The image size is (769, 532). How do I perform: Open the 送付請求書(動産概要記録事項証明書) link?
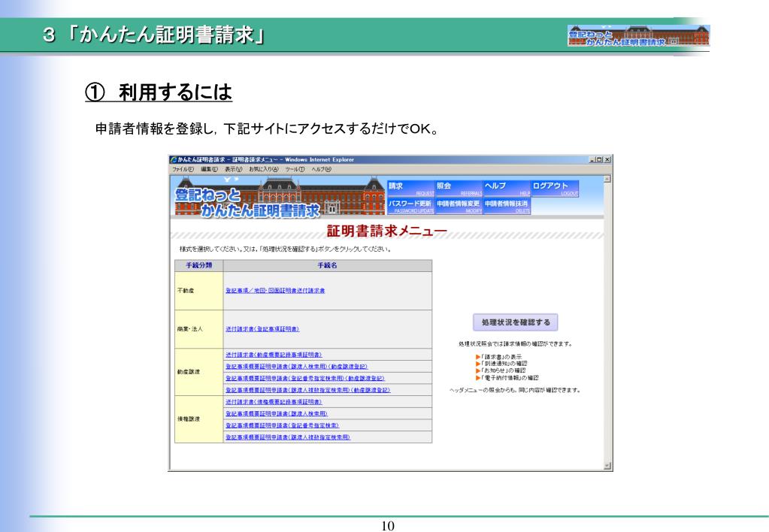coord(274,355)
